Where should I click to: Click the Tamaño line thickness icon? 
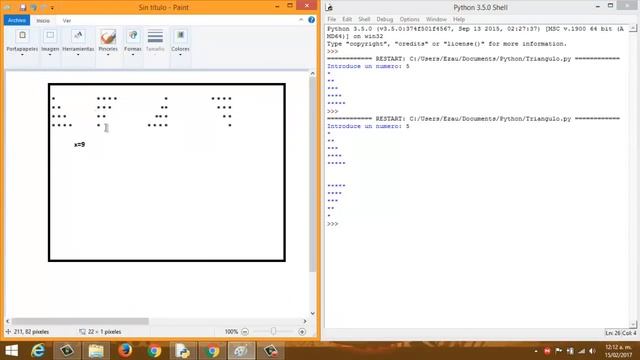click(155, 37)
